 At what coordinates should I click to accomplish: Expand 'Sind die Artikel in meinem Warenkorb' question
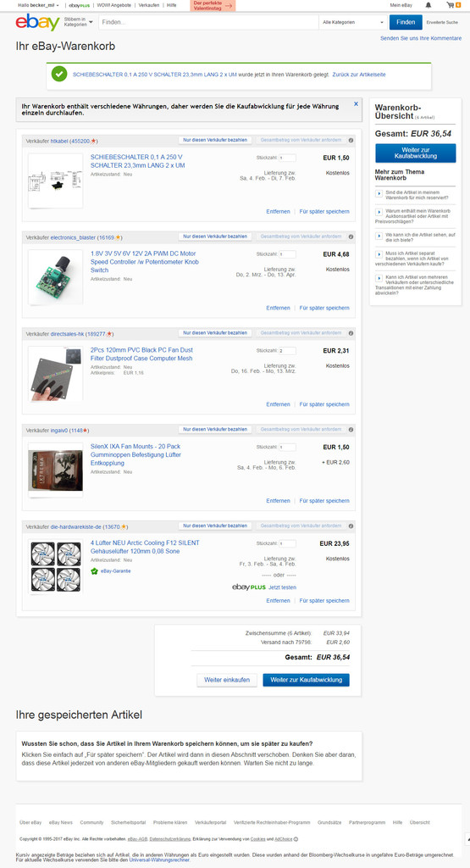(x=379, y=194)
